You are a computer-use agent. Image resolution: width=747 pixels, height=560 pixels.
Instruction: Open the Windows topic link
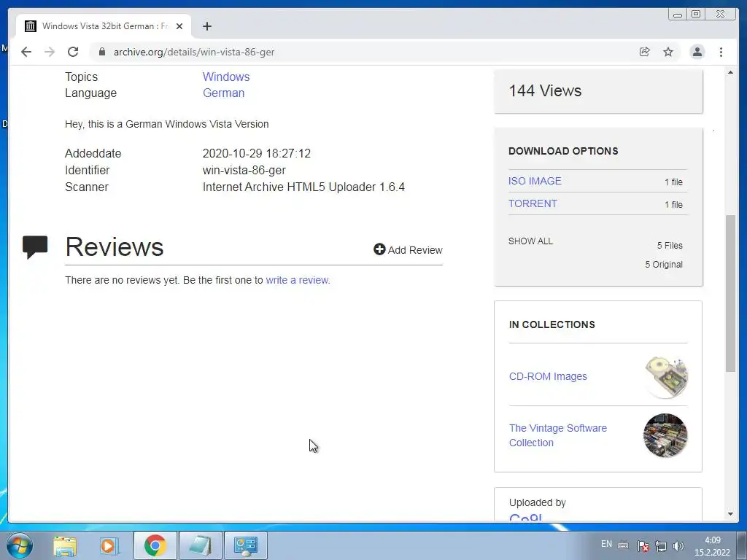(226, 77)
